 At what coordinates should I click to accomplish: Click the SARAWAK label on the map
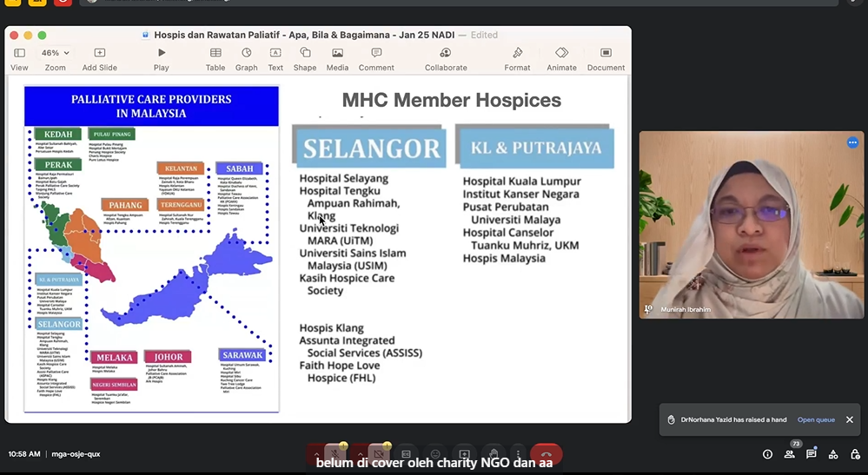click(242, 355)
